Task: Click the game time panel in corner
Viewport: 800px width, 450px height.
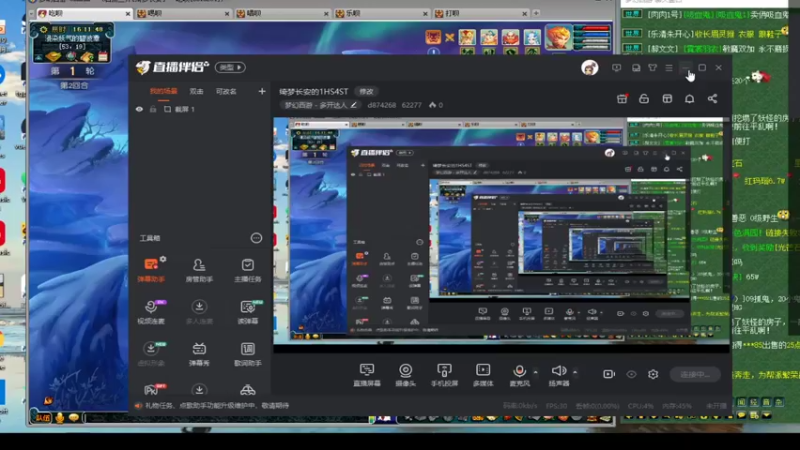Action: pyautogui.click(x=71, y=43)
